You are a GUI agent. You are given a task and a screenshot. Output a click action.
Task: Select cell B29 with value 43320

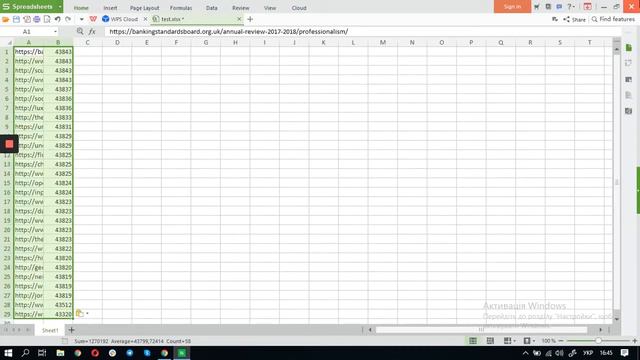pyautogui.click(x=58, y=314)
